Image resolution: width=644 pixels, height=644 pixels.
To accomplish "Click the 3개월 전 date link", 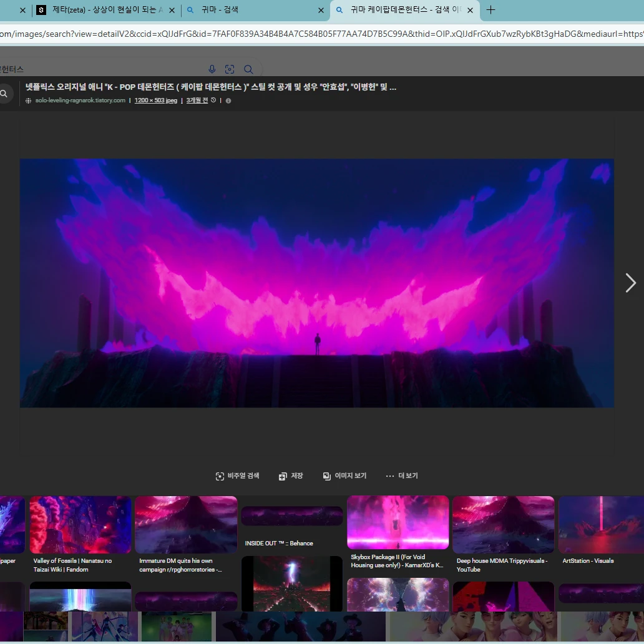I will [x=197, y=100].
